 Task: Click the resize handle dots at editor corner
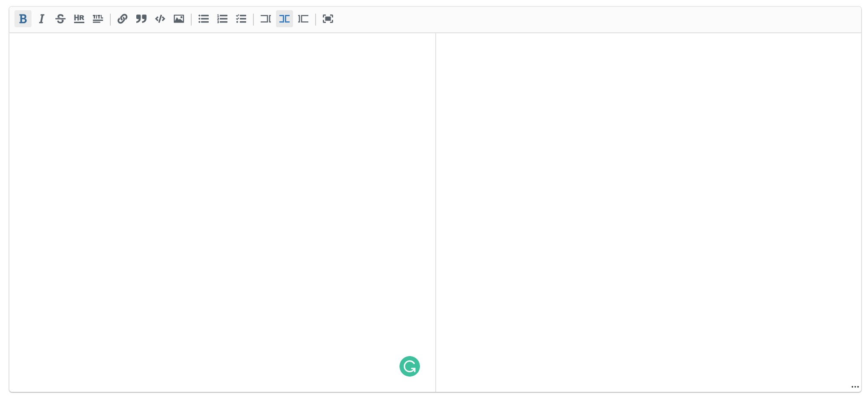(855, 387)
